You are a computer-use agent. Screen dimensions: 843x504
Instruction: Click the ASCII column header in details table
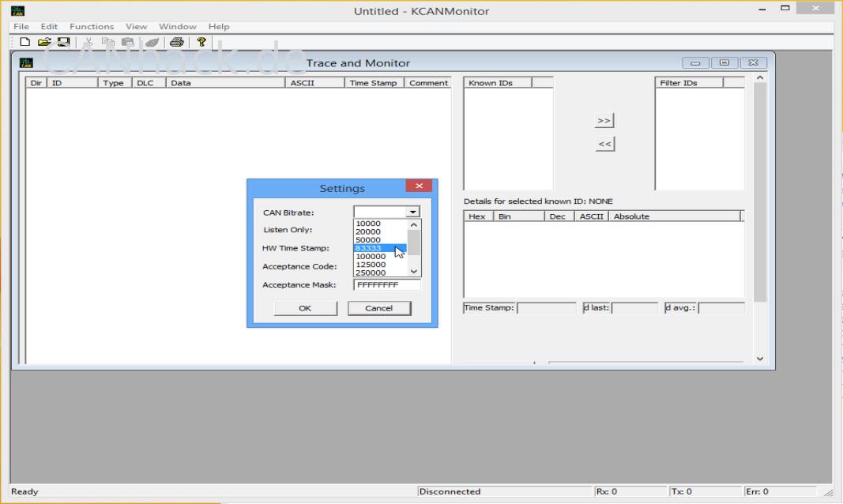click(591, 216)
